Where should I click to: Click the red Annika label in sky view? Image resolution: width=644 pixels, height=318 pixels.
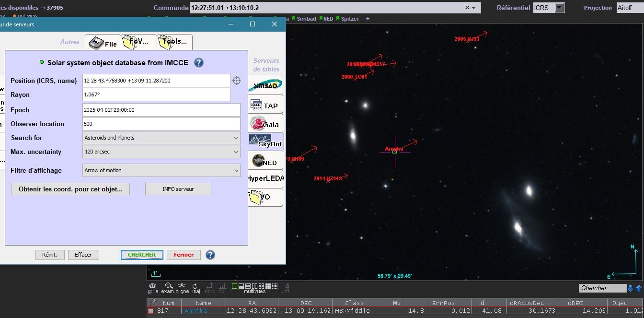(394, 149)
